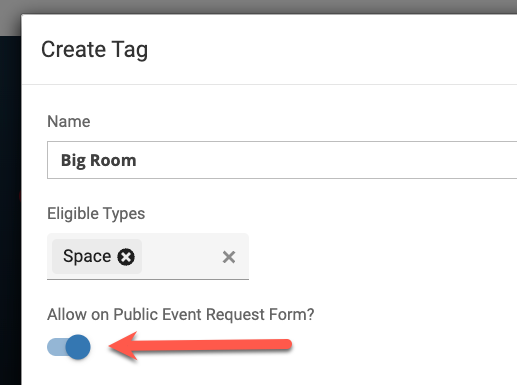
Task: Click the gray bar above the dialog
Action: [258, 7]
